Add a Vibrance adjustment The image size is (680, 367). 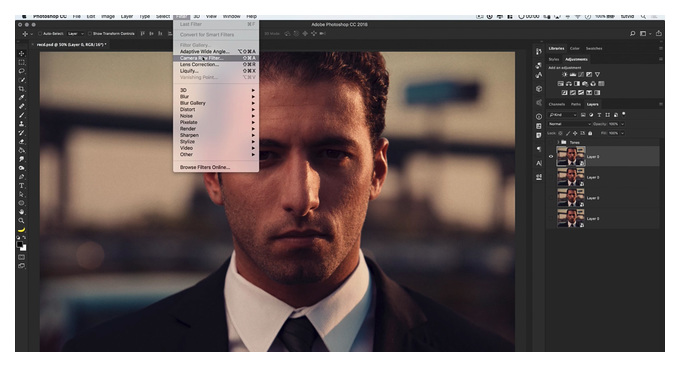tap(597, 75)
